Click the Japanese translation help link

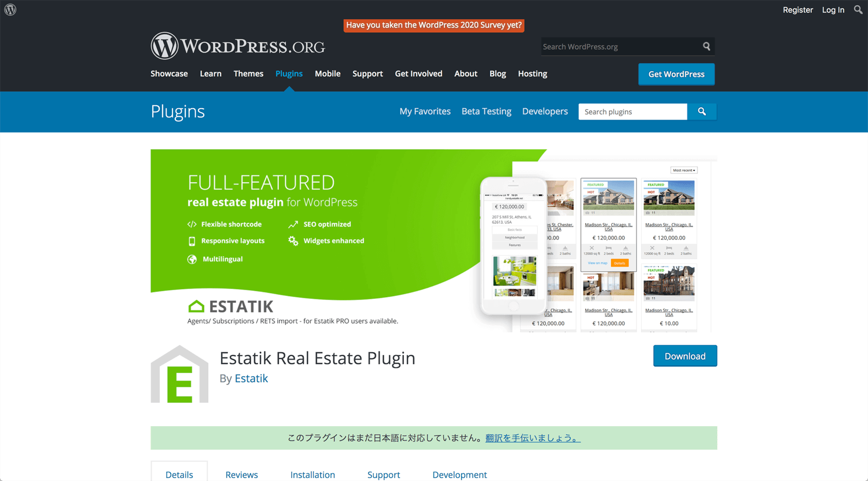coord(533,438)
